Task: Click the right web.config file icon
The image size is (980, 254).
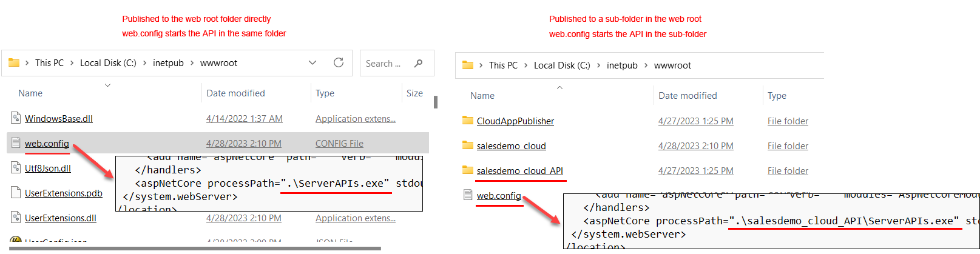Action: (x=468, y=195)
